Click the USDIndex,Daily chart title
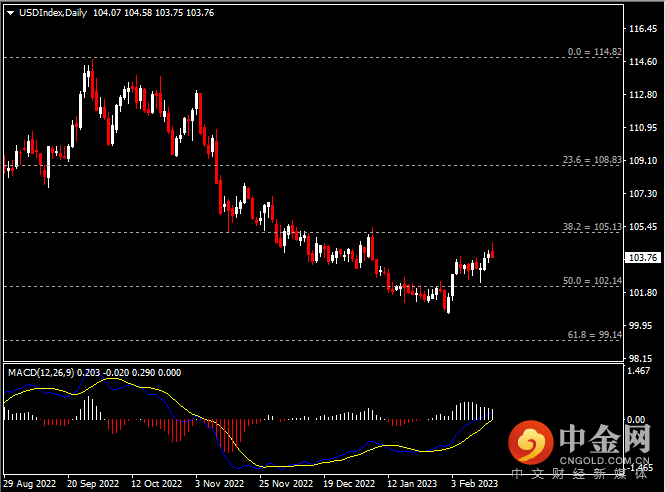This screenshot has width=665, height=492. (x=53, y=13)
